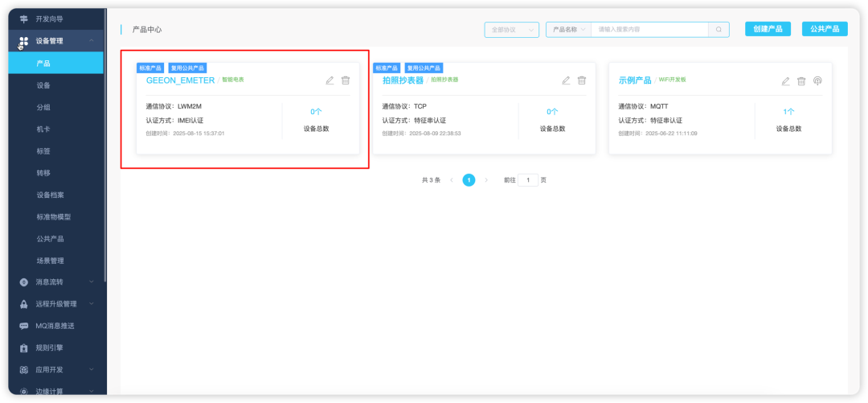Open the 全部协议 protocol dropdown
Screen dimensions: 868x403
coord(511,30)
